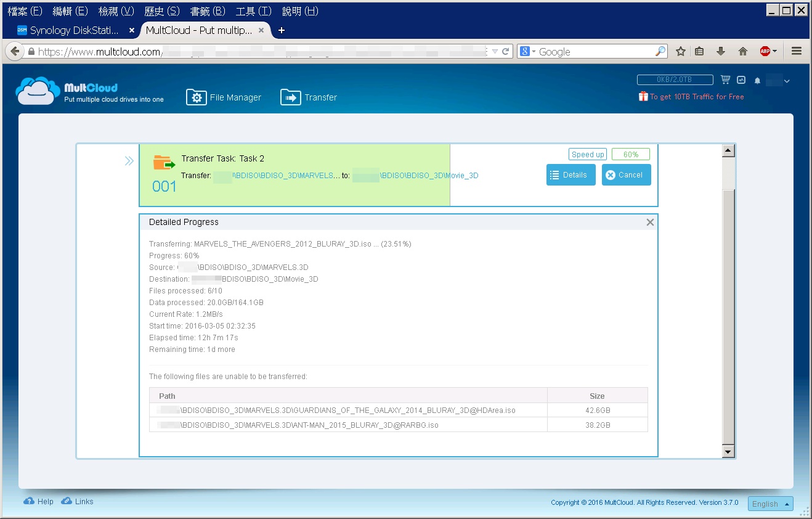Click the search magnifier icon

[660, 52]
